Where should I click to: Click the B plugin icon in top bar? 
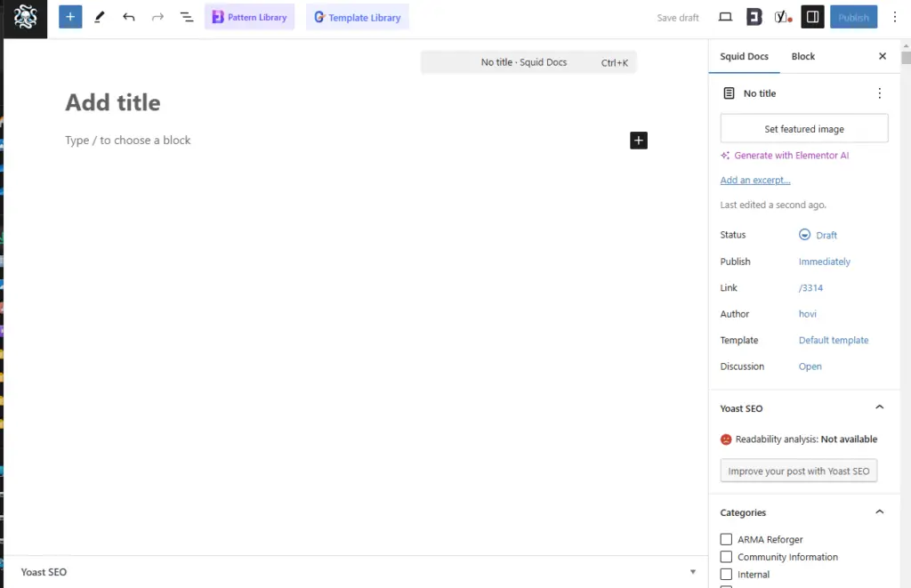point(754,17)
